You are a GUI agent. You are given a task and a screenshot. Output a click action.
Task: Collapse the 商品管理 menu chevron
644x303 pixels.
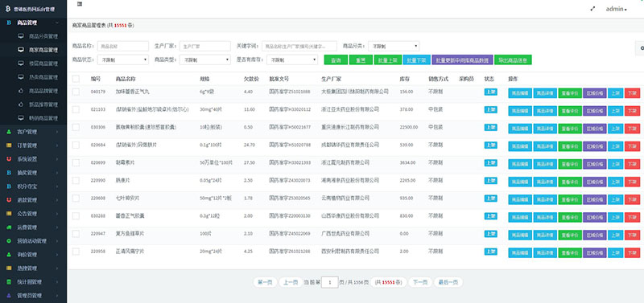(x=57, y=23)
